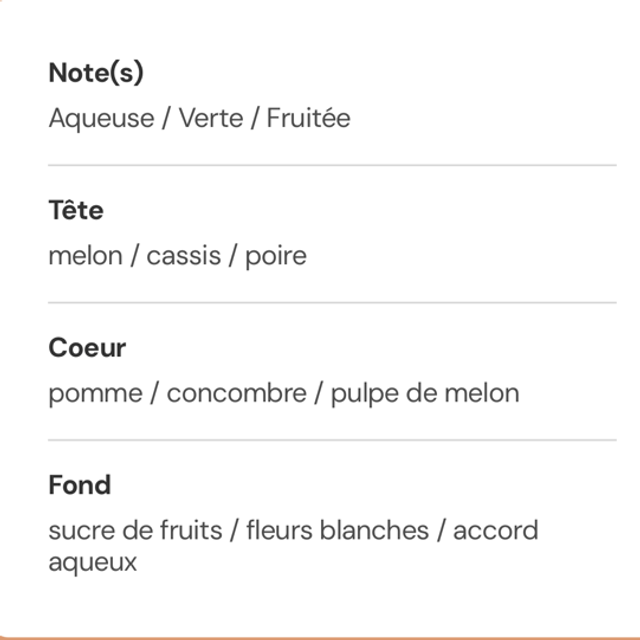Click the divider line under the Coeur section

tap(332, 439)
